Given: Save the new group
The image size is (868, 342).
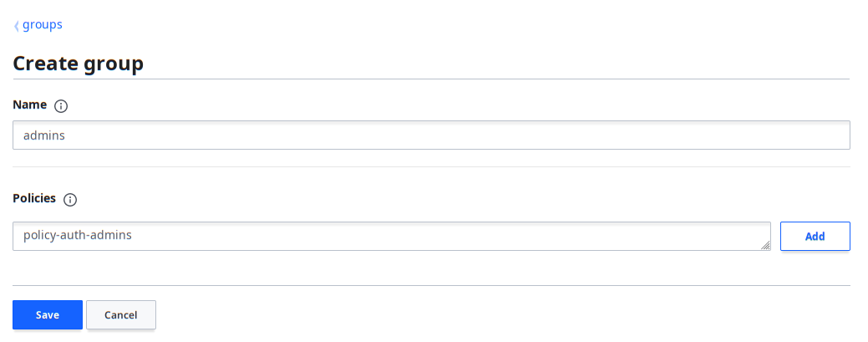Looking at the screenshot, I should click(48, 315).
